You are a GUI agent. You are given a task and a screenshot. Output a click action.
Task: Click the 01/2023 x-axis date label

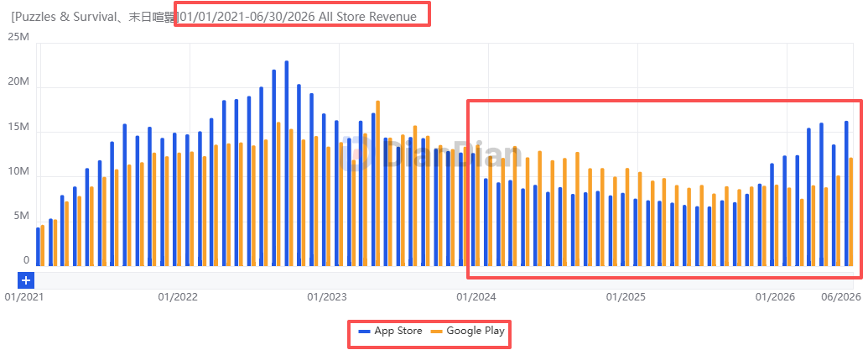click(x=327, y=297)
